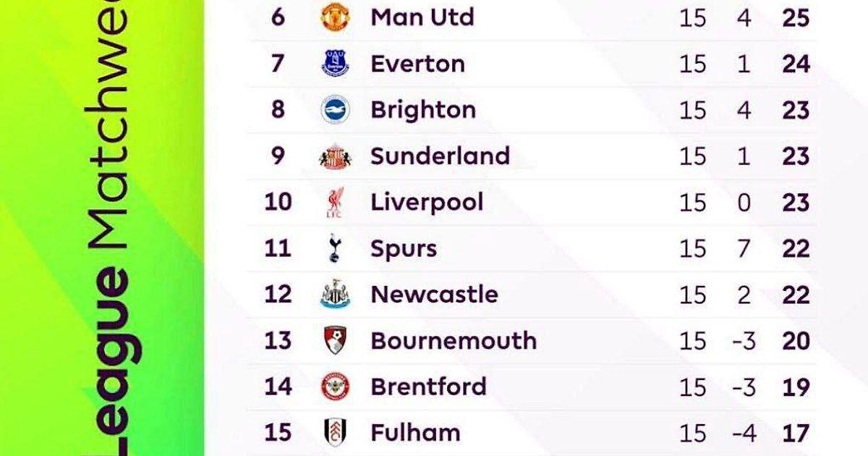
Task: Select the Bournemouth team name
Action: (x=454, y=341)
